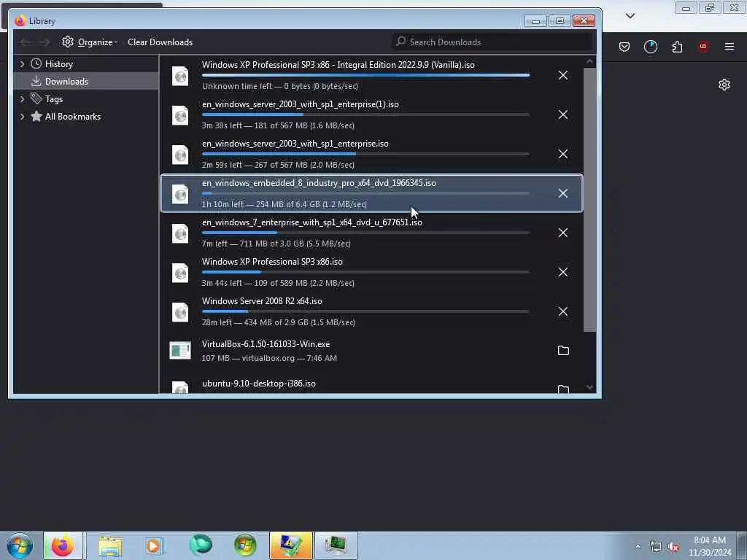Open the new tab page settings gear

point(724,85)
